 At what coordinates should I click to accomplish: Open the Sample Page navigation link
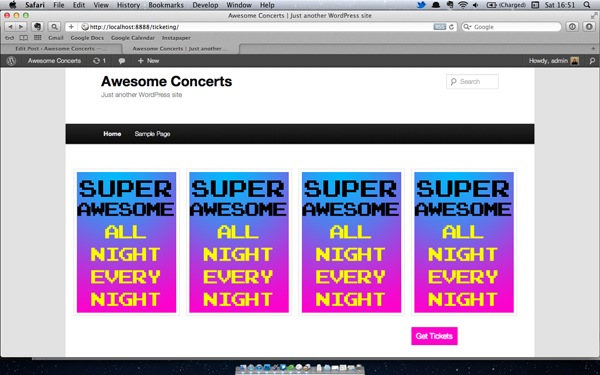coord(152,134)
